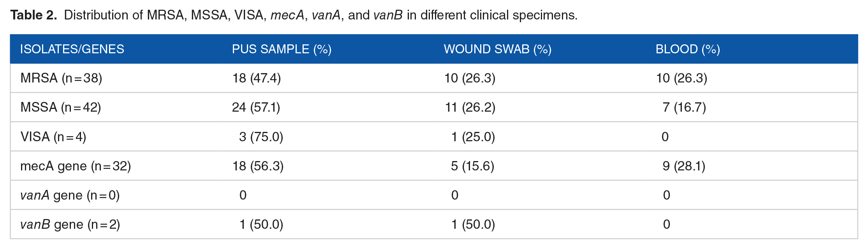
Task: Click the 9 (28.1) mecA blood cell
Action: 684,166
